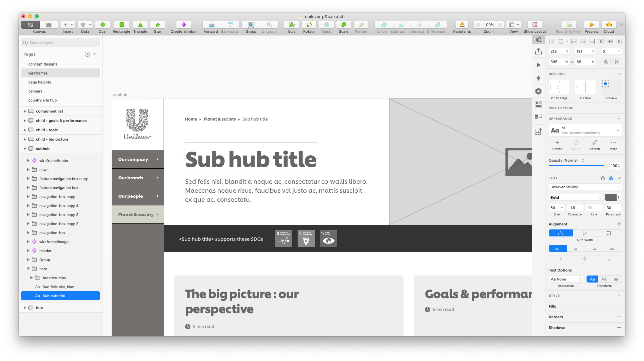The image size is (644, 361).
Task: Select the Intersect boolean operation icon
Action: point(416,25)
